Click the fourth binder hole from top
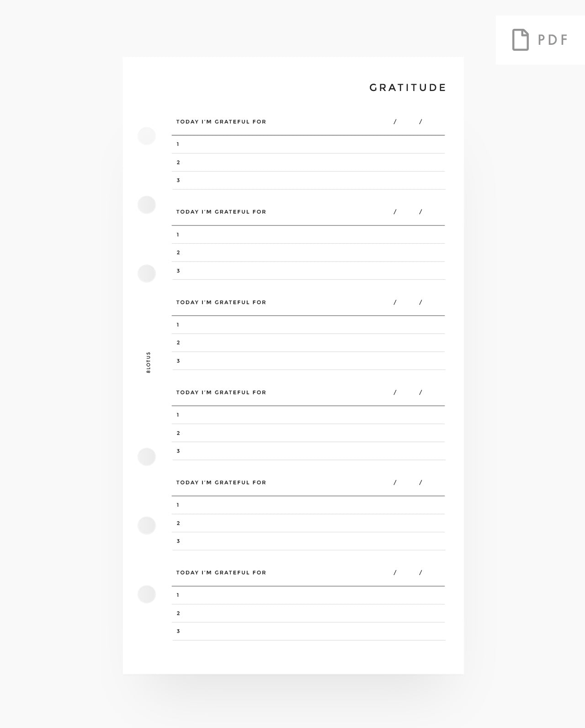The height and width of the screenshot is (728, 585). pyautogui.click(x=147, y=456)
